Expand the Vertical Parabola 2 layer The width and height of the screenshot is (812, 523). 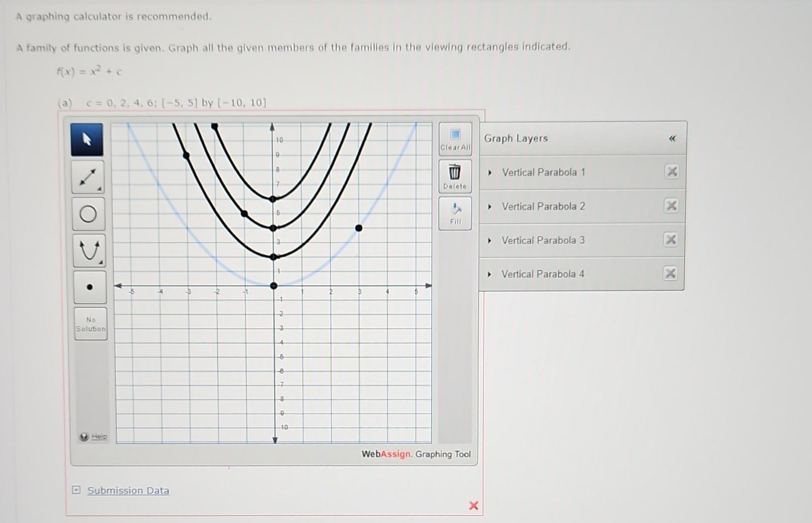pos(490,206)
